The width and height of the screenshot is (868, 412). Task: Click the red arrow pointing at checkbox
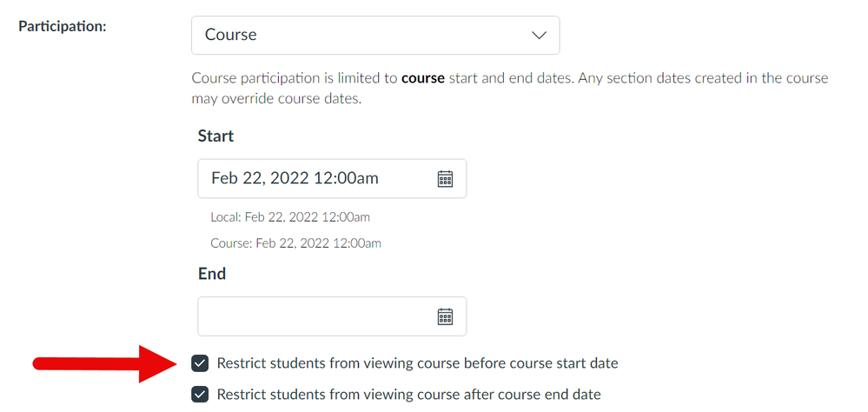[96, 362]
